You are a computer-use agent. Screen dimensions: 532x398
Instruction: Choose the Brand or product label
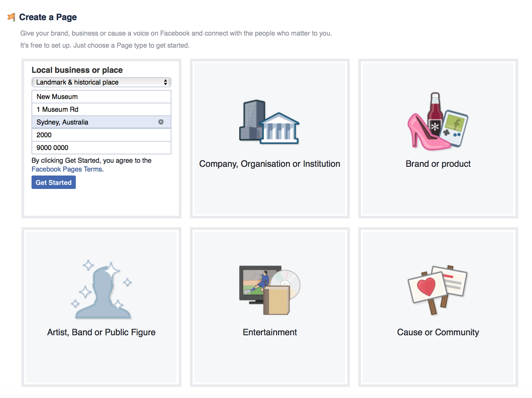tap(438, 164)
